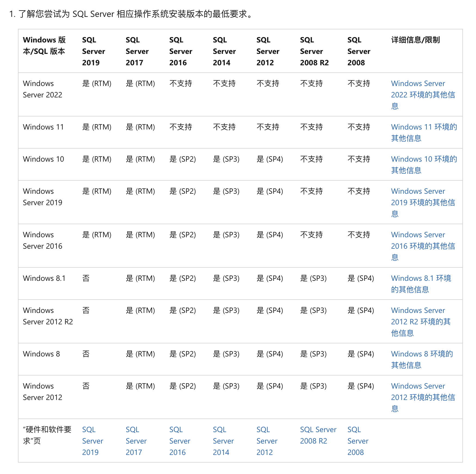
Task: Click the Windows 10 row label
Action: [44, 159]
